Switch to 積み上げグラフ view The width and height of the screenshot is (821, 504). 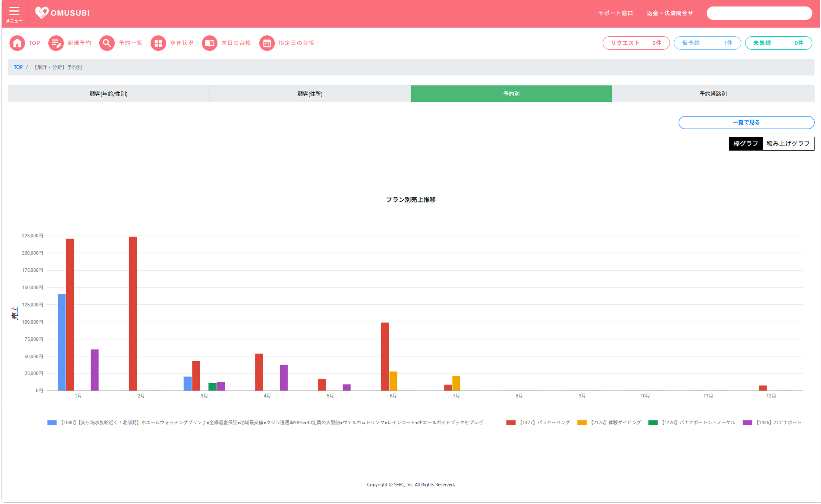click(788, 144)
